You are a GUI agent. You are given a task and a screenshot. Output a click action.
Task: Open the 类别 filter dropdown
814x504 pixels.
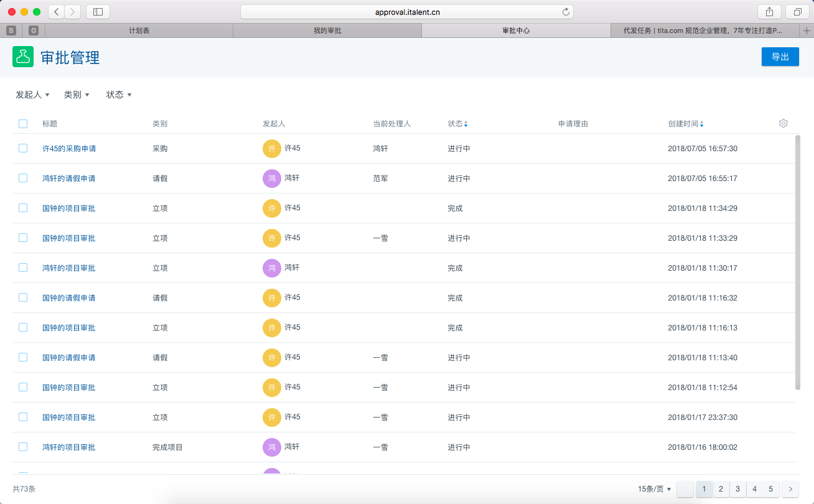point(77,95)
